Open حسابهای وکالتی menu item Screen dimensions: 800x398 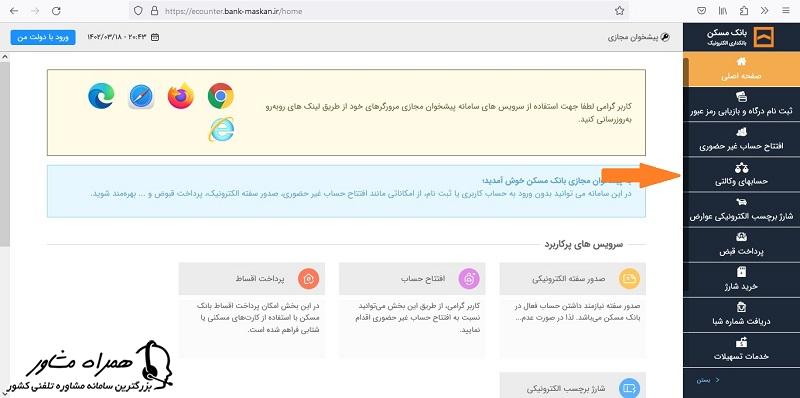(x=741, y=174)
